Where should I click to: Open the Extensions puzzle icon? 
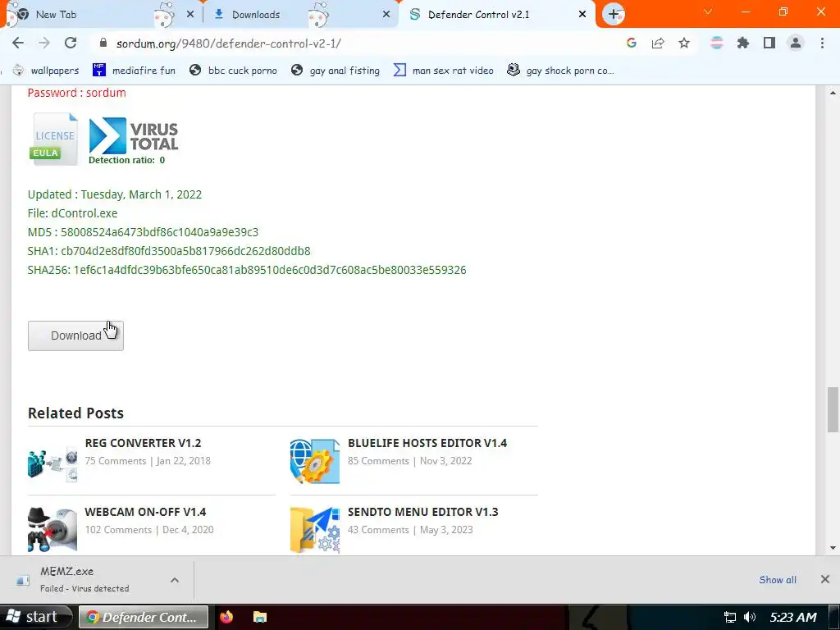(x=742, y=43)
